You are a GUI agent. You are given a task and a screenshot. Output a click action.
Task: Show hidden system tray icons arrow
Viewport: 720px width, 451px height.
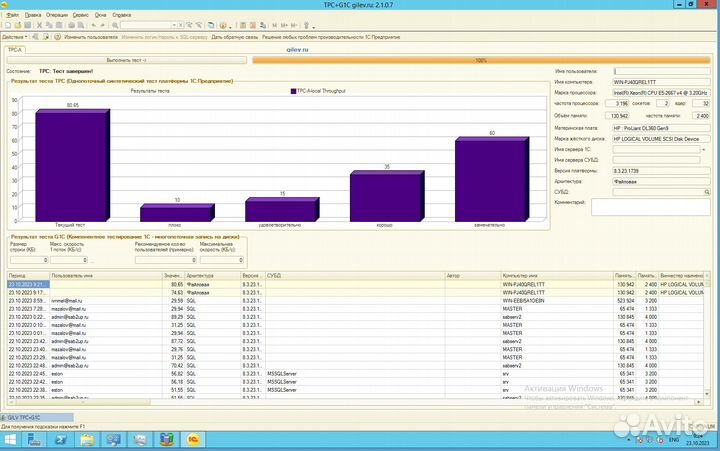(x=631, y=440)
